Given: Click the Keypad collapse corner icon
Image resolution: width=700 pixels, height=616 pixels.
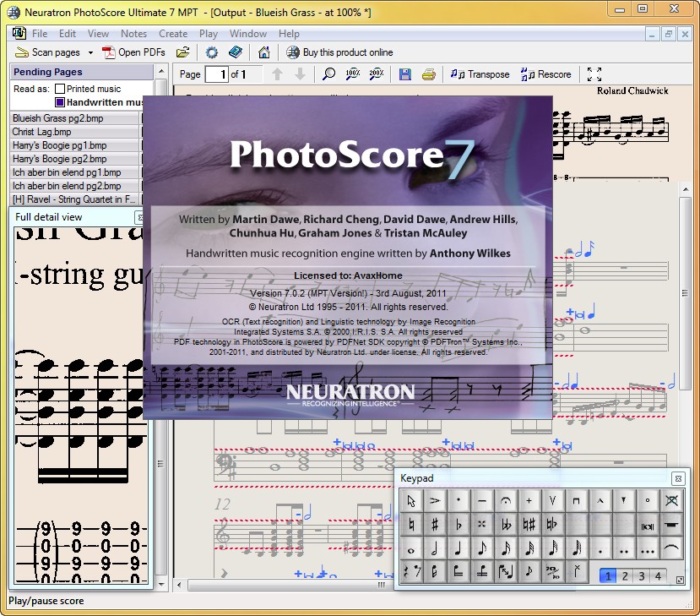Looking at the screenshot, I should point(680,580).
